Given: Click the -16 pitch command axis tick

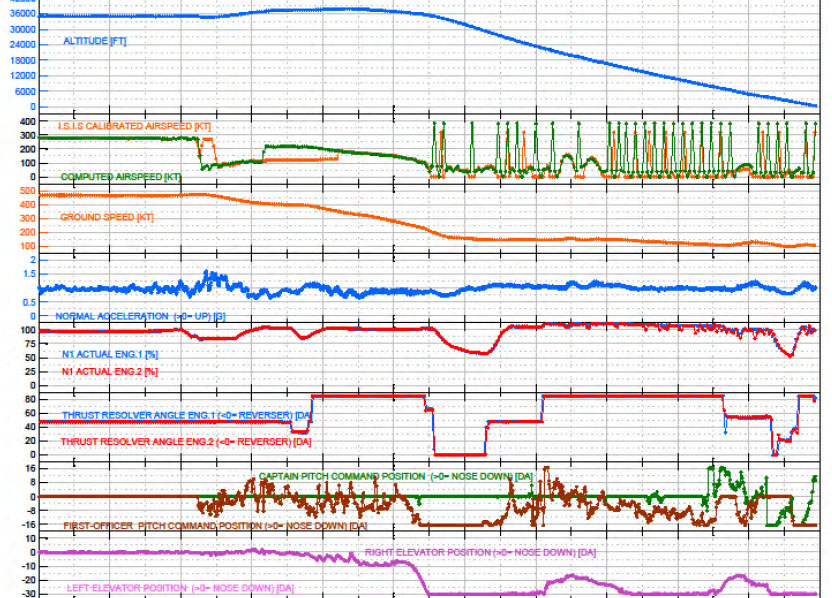Looking at the screenshot, I should [x=28, y=524].
